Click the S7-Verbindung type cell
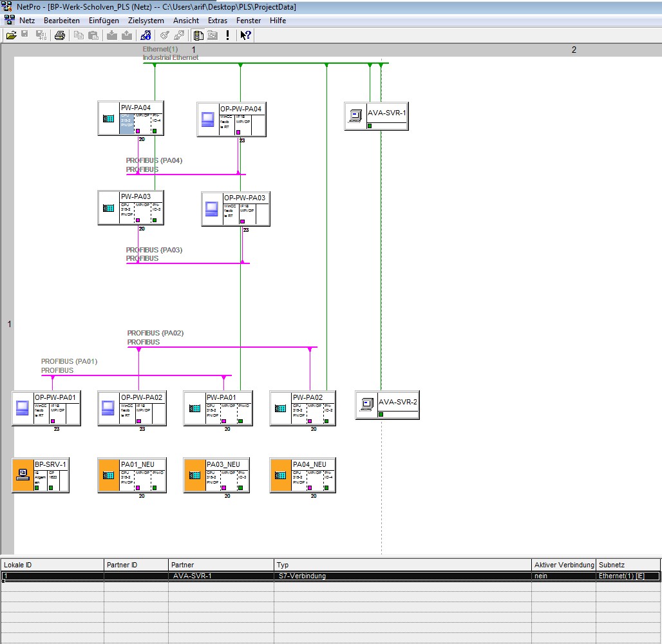This screenshot has height=644, width=662. coord(402,576)
